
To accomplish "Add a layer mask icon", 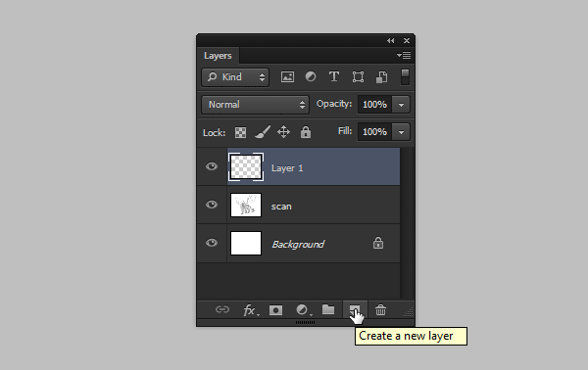I will [x=275, y=310].
